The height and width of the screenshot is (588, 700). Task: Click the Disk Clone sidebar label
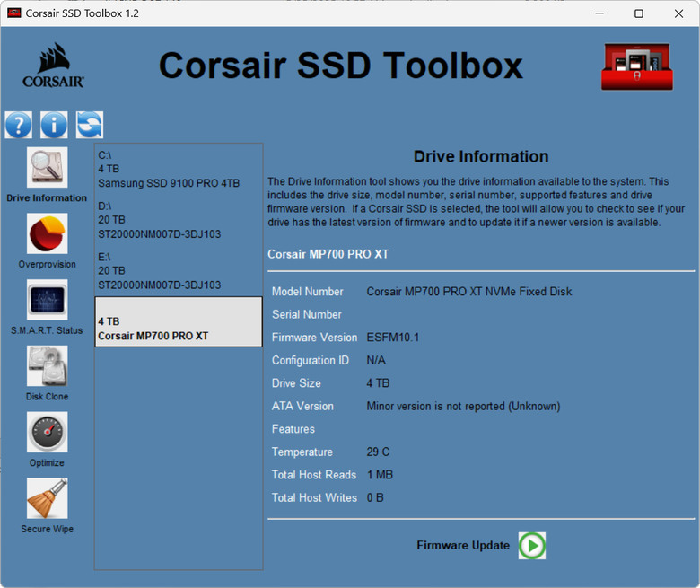(47, 397)
